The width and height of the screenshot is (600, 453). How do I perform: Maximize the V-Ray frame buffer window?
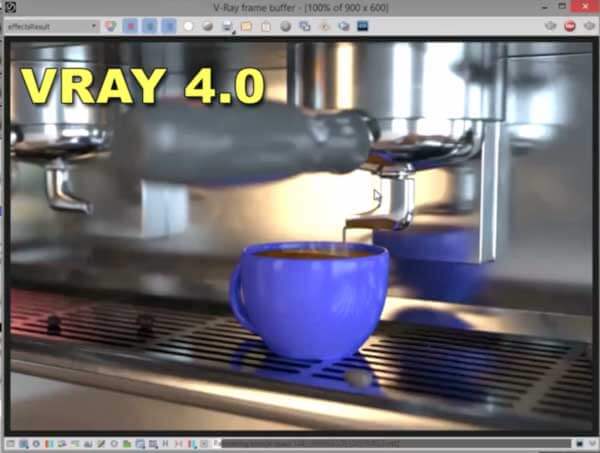click(x=562, y=6)
